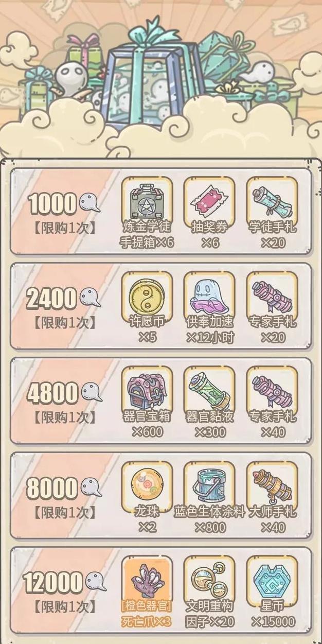This screenshot has height=644, width=322.
Task: Open the 许愿币 yin-yang coin item
Action: [x=147, y=297]
